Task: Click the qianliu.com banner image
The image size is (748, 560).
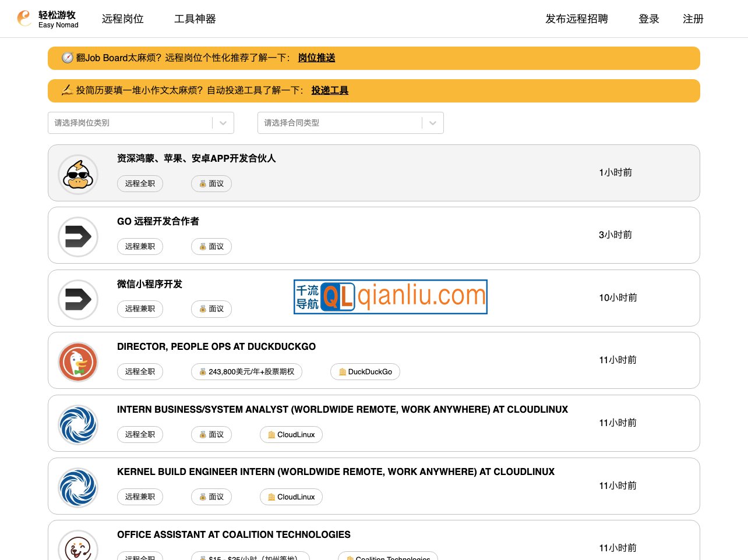Action: click(390, 297)
